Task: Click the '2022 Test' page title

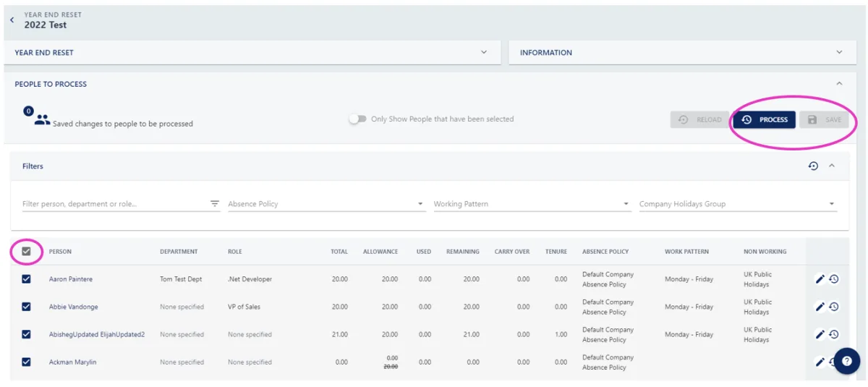Action: [46, 25]
